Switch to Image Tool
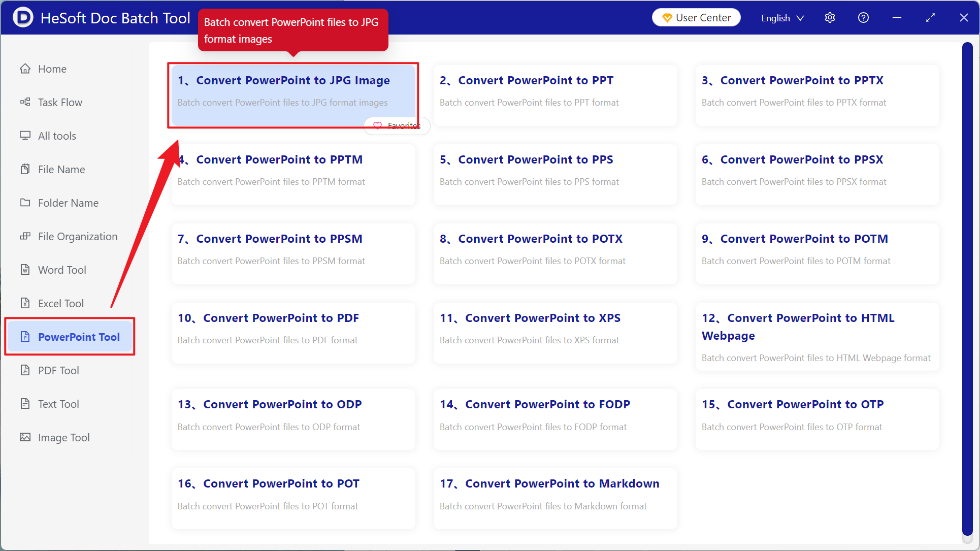This screenshot has width=980, height=551. [69, 437]
